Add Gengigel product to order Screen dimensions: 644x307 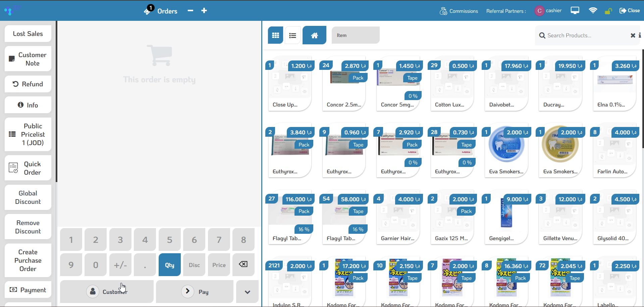506,217
